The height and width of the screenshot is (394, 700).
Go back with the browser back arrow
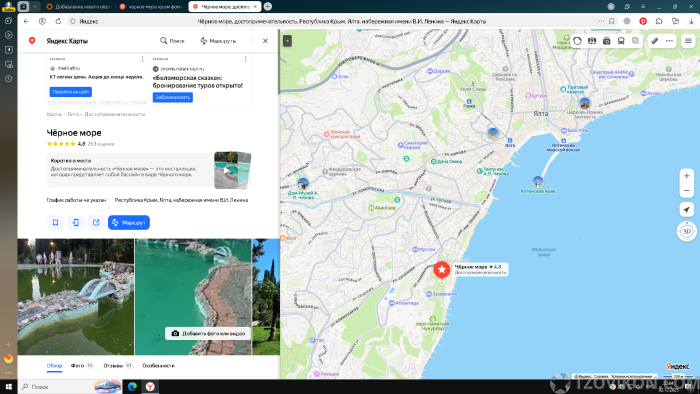point(26,21)
